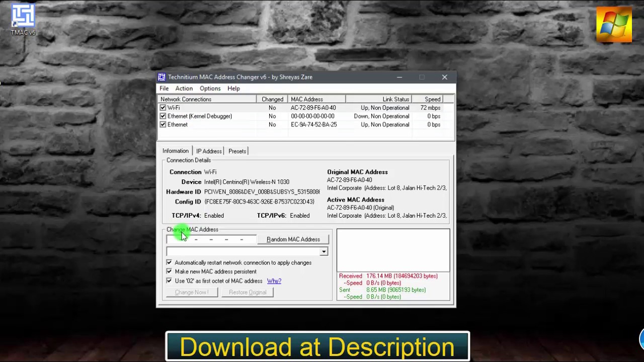Click the Hardware ID value text
Image resolution: width=644 pixels, height=362 pixels.
coord(262,192)
